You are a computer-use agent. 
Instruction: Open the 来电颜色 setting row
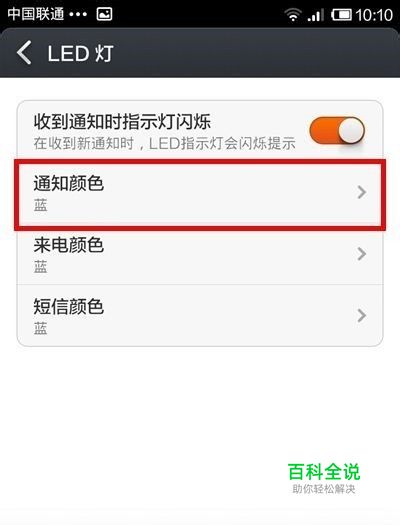(x=200, y=256)
